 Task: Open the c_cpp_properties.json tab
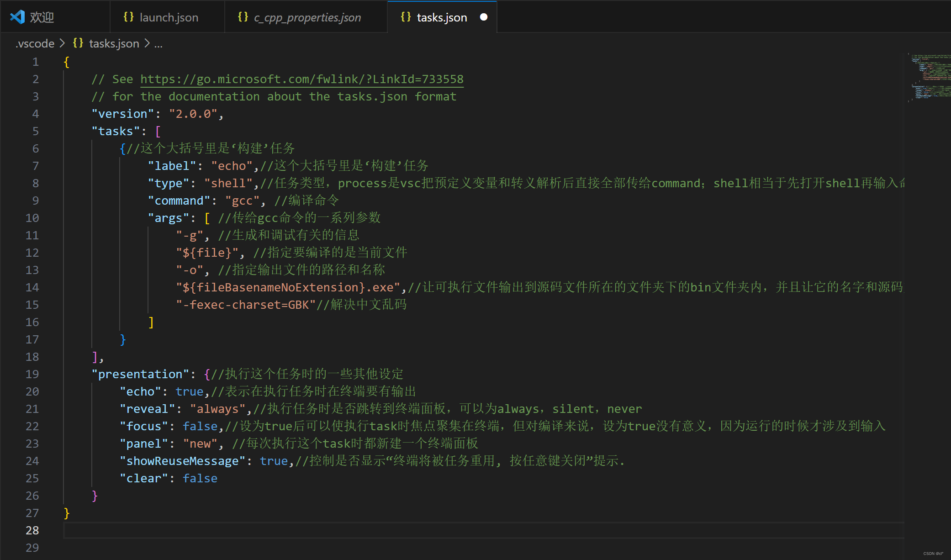click(307, 17)
